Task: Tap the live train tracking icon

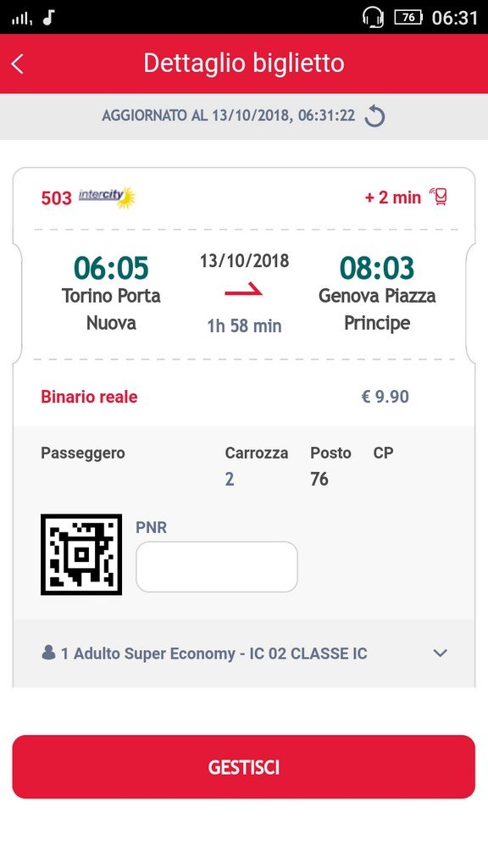Action: (439, 197)
